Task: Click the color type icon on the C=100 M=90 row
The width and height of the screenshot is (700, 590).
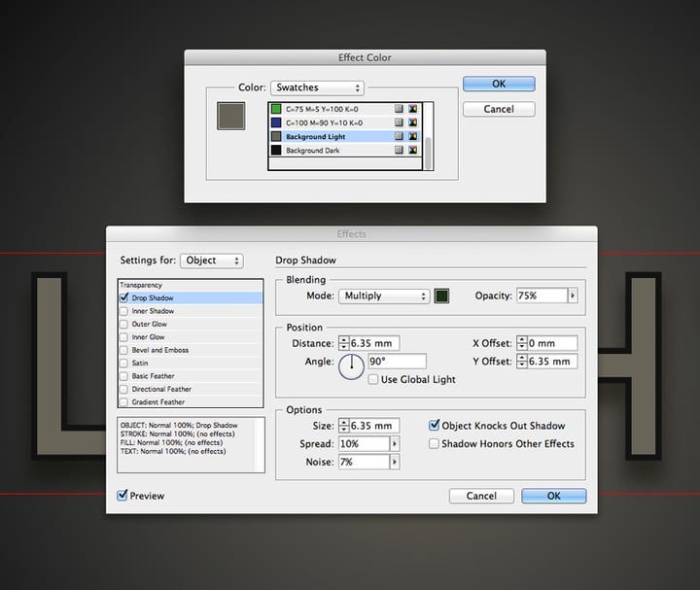Action: pos(399,122)
